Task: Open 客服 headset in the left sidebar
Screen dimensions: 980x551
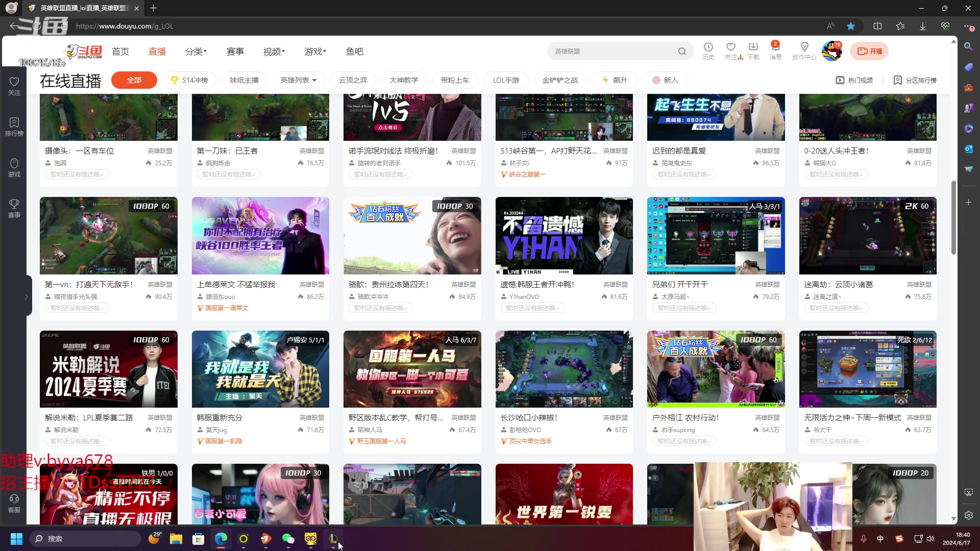Action: pos(14,504)
